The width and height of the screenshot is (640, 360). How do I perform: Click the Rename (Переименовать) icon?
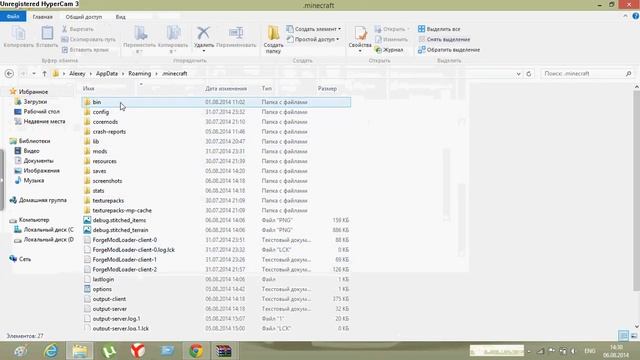236,33
